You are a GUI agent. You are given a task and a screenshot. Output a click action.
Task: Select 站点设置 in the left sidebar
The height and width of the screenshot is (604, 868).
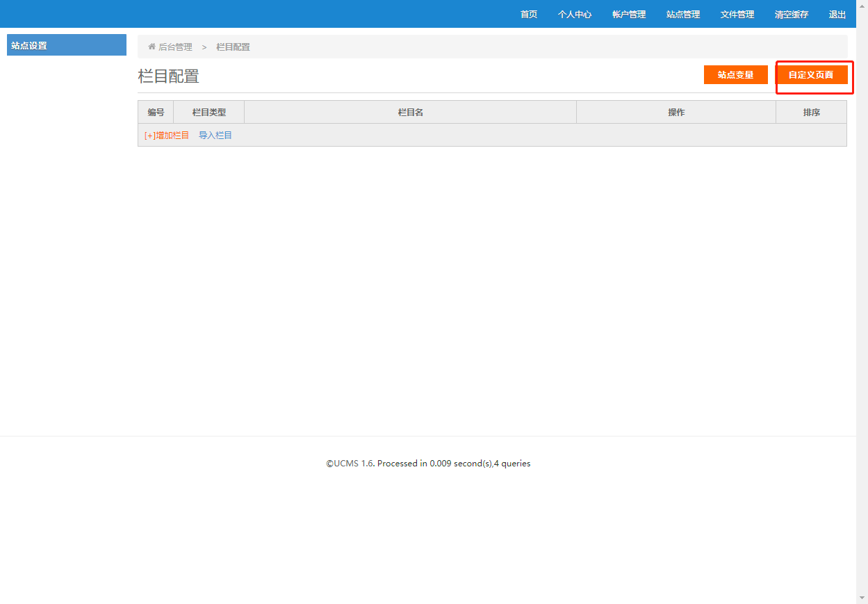[67, 45]
